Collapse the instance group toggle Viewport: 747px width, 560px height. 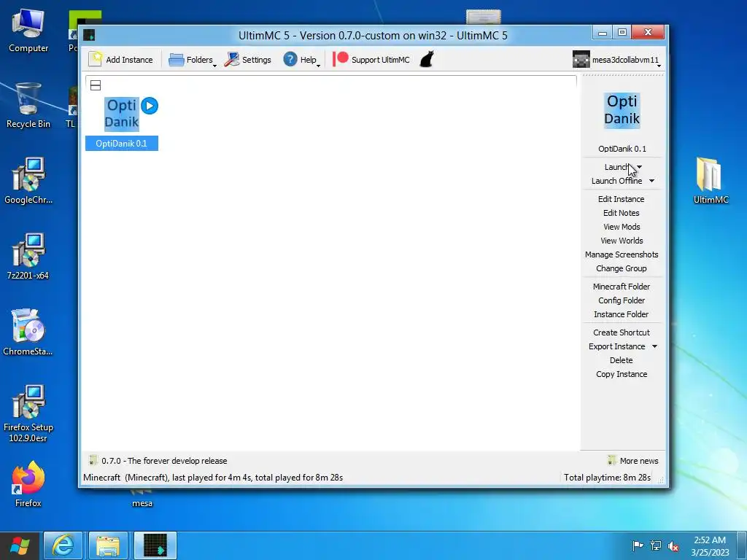point(96,85)
